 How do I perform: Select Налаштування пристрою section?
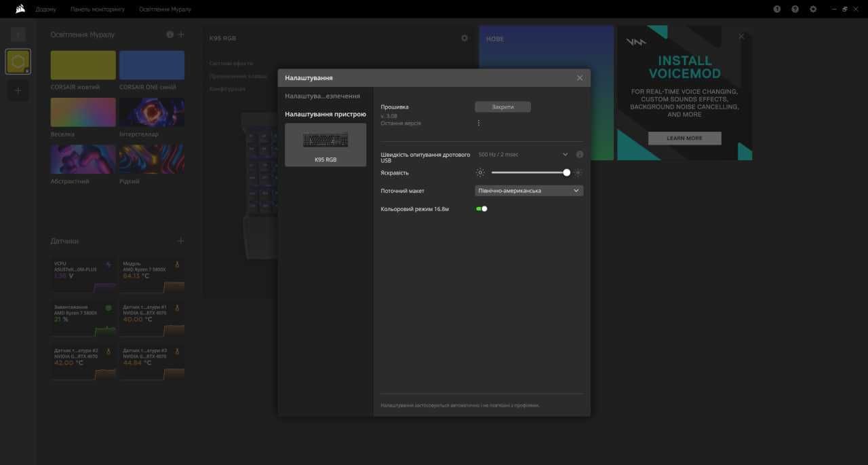(x=325, y=114)
